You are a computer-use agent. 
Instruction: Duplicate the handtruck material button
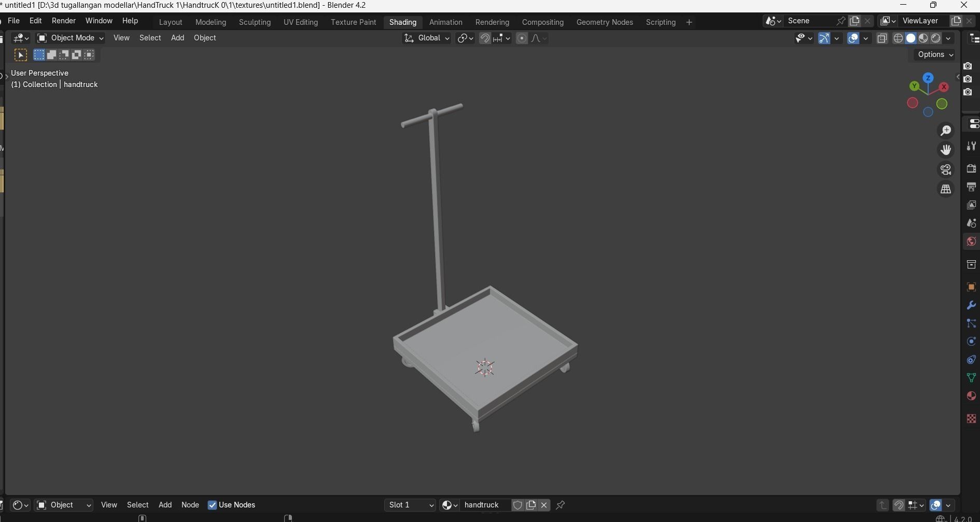531,505
